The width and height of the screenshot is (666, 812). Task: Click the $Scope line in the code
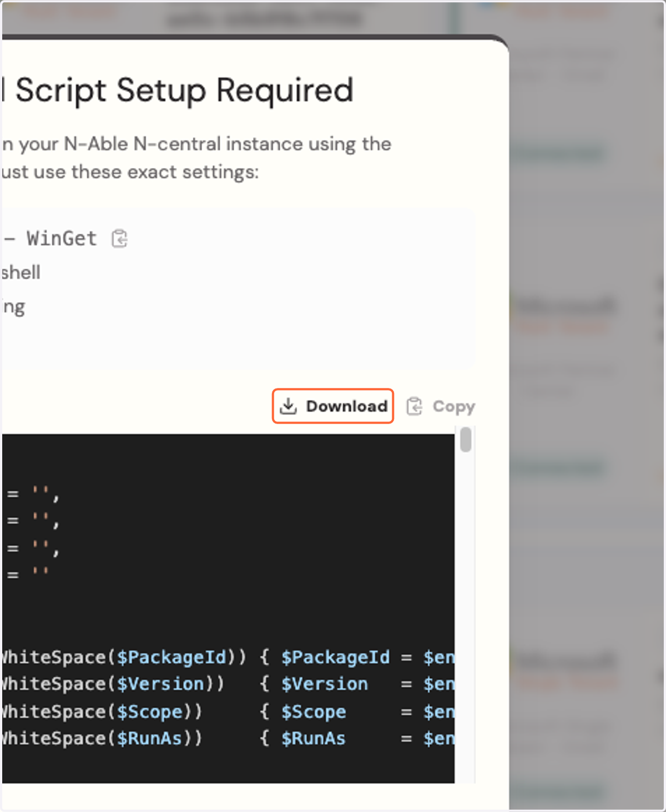tap(228, 712)
